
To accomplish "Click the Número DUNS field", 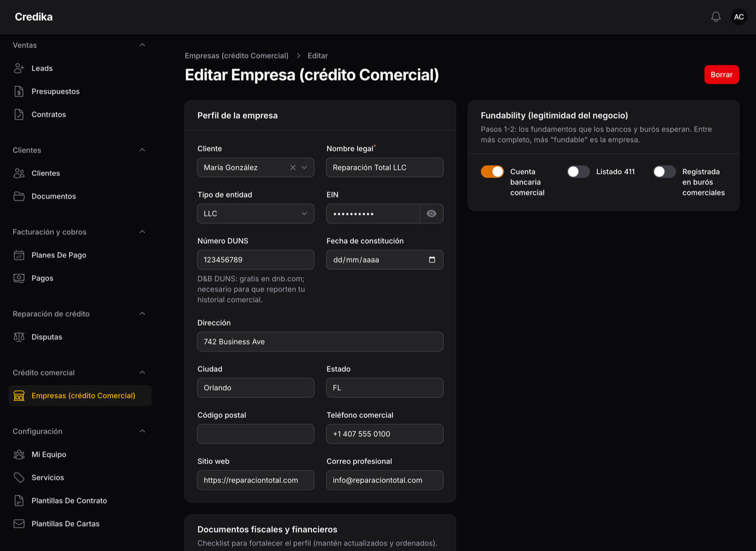I will (x=256, y=260).
